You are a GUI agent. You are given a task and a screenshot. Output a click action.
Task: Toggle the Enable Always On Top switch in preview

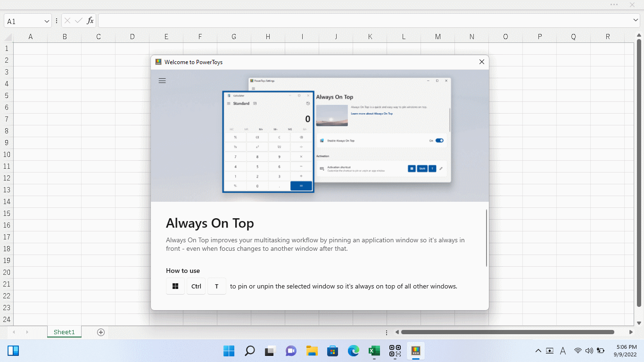click(x=439, y=140)
